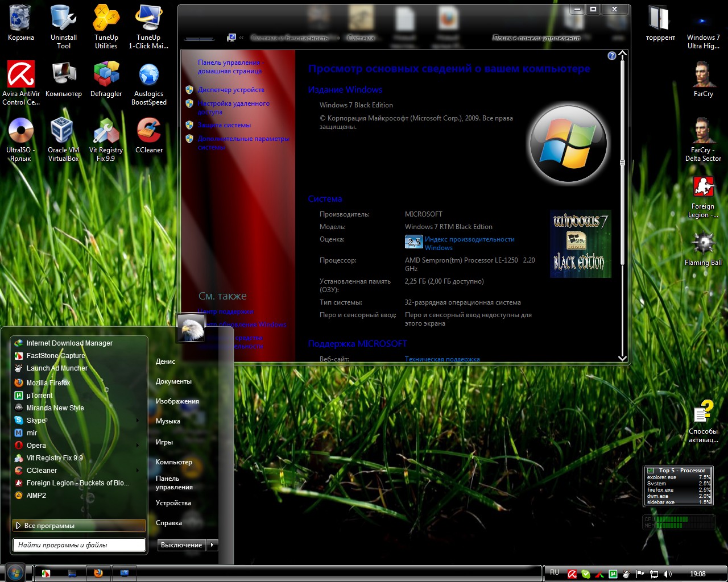Click the user account eagle picture
The width and height of the screenshot is (728, 582).
click(x=191, y=328)
